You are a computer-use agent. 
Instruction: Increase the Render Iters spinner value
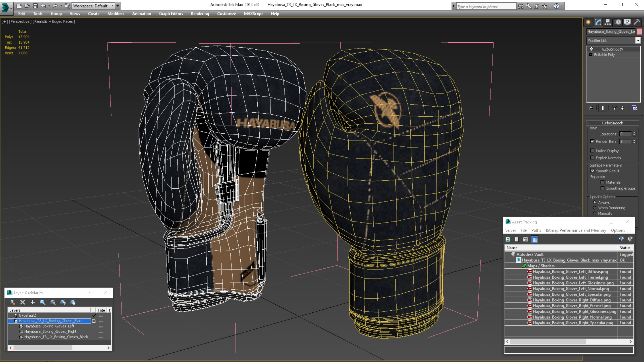click(634, 140)
